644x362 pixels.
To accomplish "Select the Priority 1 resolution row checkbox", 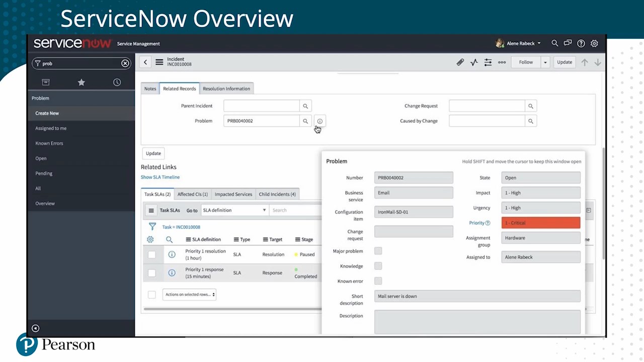I will (151, 255).
